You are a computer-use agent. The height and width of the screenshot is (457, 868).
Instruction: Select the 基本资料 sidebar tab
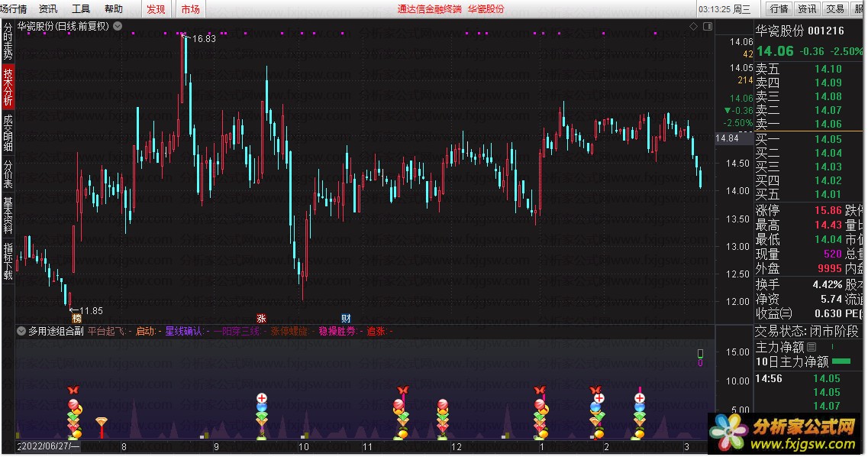coord(8,215)
